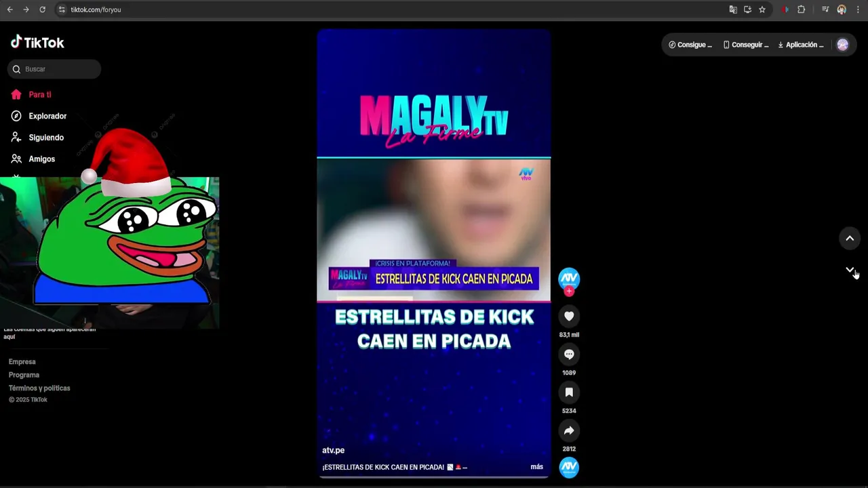868x488 pixels.
Task: Follow ATV with red plus badge
Action: tap(569, 291)
